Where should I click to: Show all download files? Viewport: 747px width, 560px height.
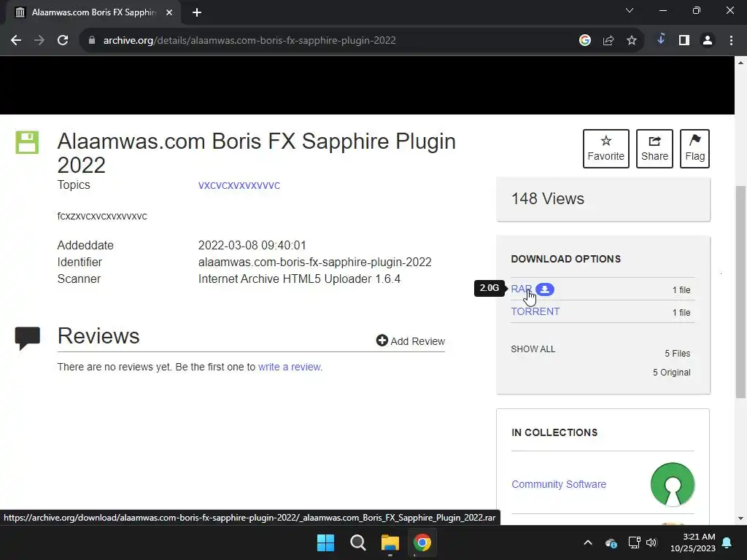533,349
